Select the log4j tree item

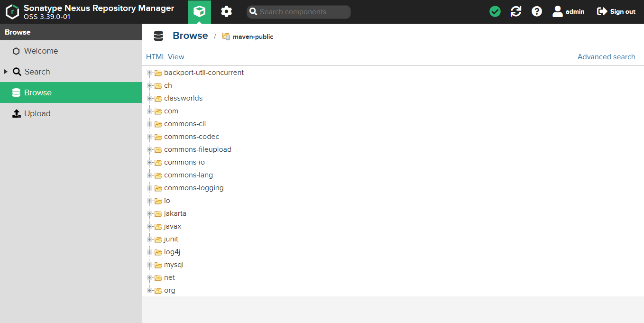(x=172, y=252)
